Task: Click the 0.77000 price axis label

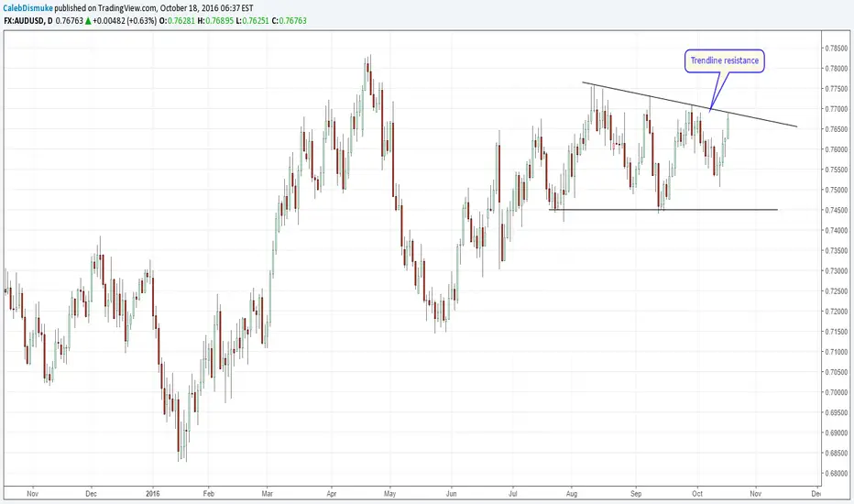Action: [836, 109]
